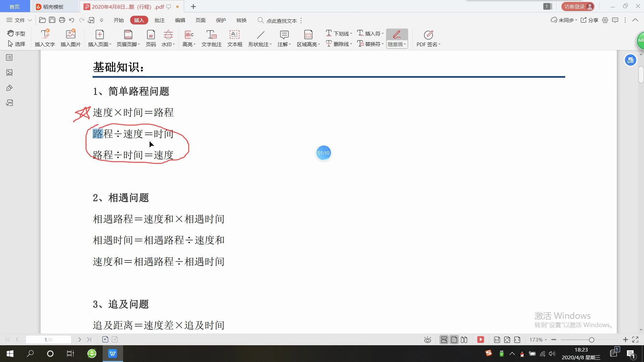Open Header and Footer (页眉页脚) dropdown
The image size is (644, 362).
click(x=128, y=38)
